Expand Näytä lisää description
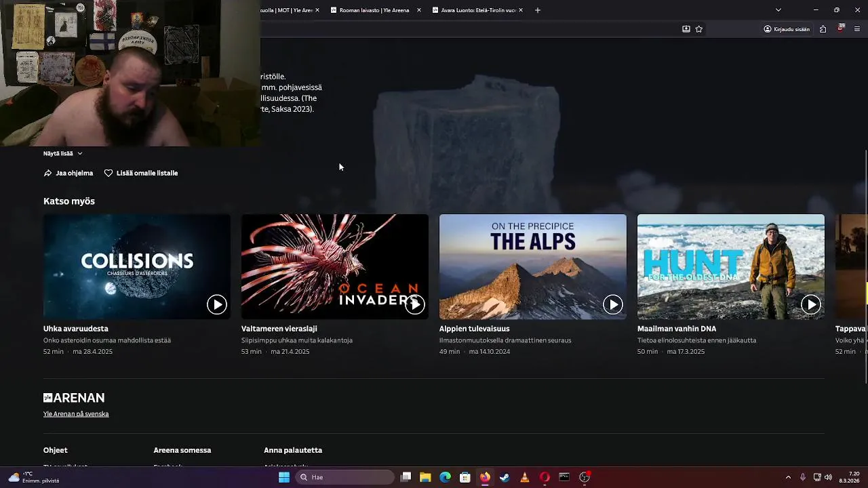Viewport: 868px width, 488px height. [x=62, y=153]
